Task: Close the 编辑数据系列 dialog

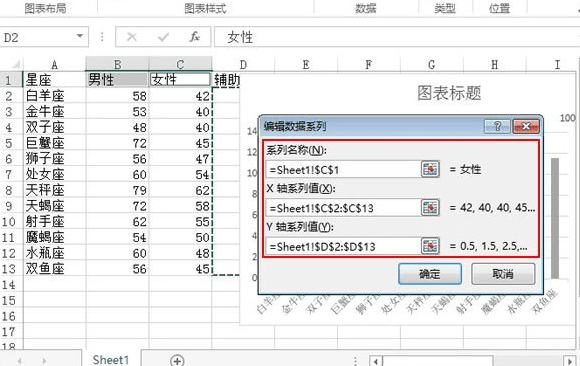Action: 526,127
